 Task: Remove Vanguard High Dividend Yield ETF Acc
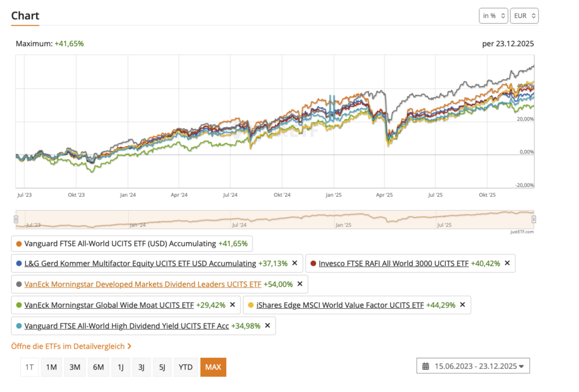267,325
